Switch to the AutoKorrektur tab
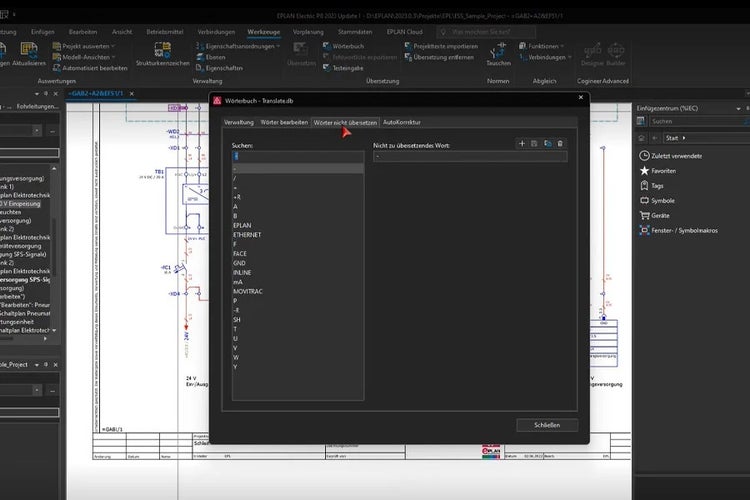Screen dimensions: 750x500 402,122
